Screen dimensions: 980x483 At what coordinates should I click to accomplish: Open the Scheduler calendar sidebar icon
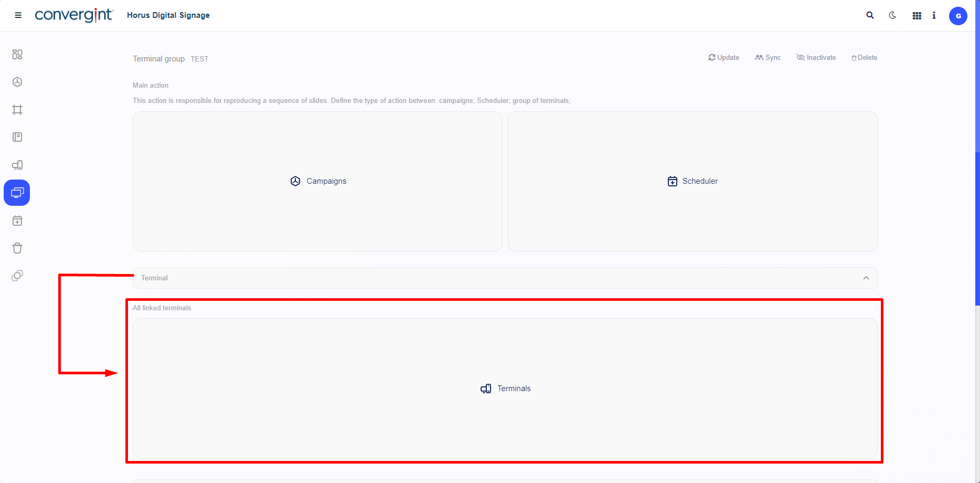pos(17,220)
